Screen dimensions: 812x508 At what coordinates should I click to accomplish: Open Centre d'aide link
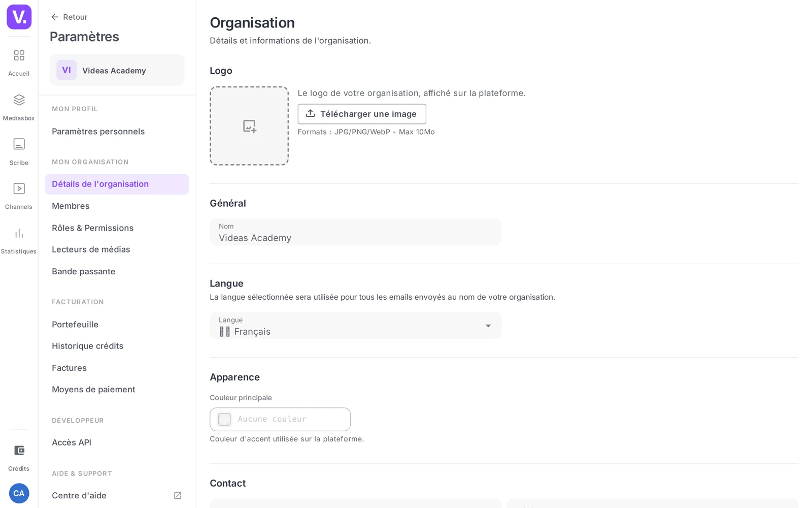[x=117, y=495]
